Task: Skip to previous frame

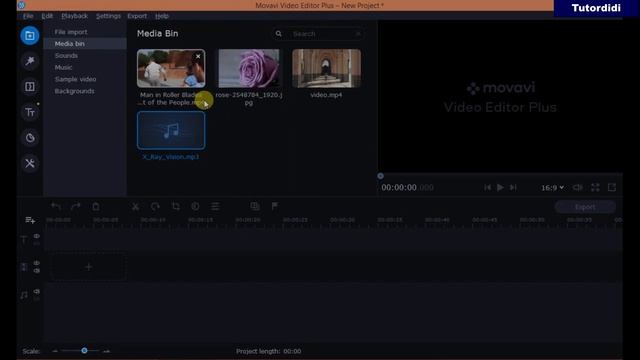Action: pyautogui.click(x=487, y=187)
